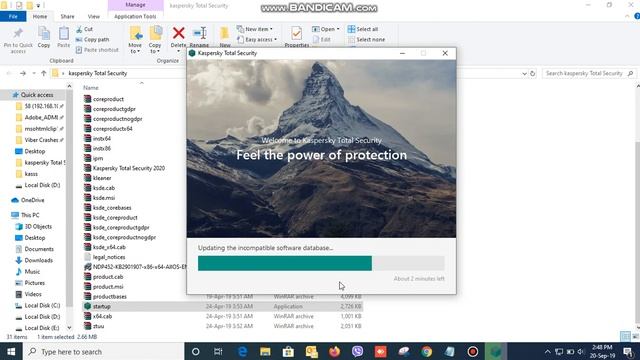
Task: Open Local Disk (C:) in sidebar
Action: (x=42, y=305)
